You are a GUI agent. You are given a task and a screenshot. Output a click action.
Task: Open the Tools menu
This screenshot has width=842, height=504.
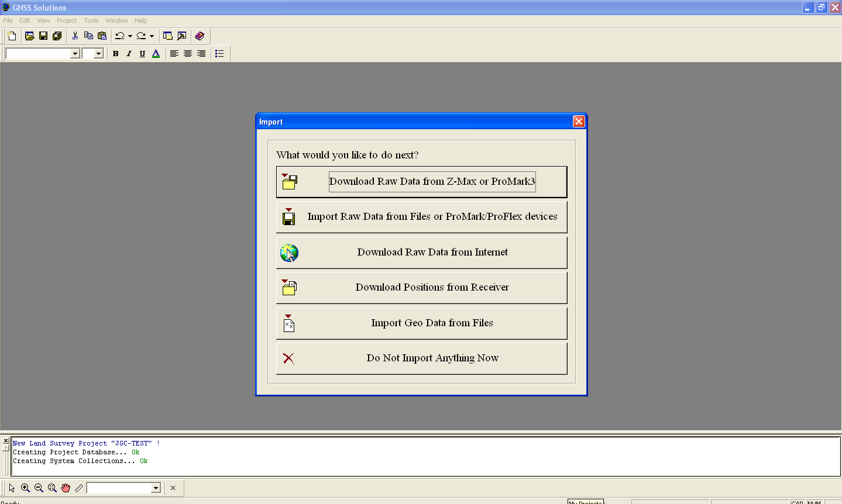(91, 20)
